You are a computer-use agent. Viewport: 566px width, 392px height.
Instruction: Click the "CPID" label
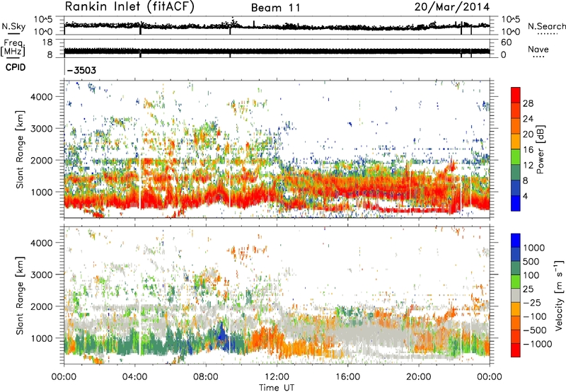[x=16, y=67]
